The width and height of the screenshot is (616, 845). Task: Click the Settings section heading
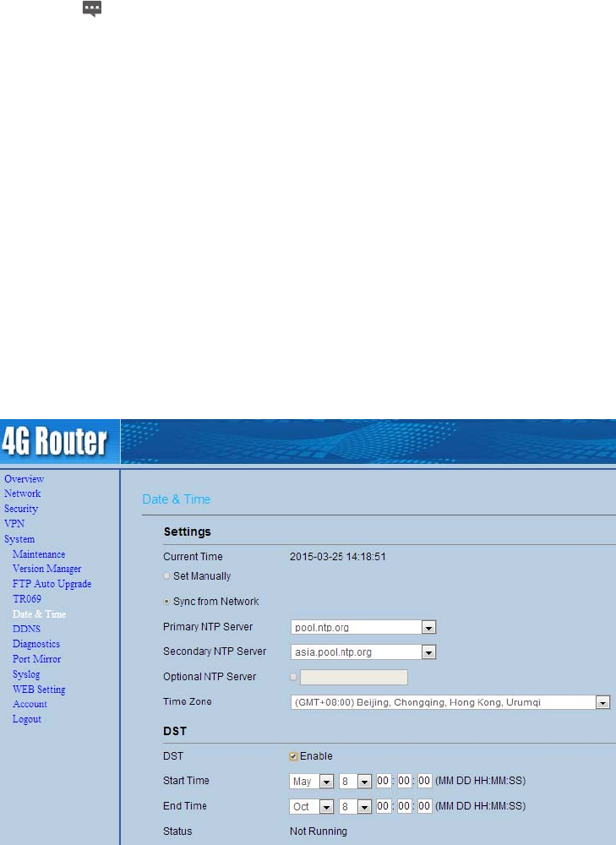[188, 532]
